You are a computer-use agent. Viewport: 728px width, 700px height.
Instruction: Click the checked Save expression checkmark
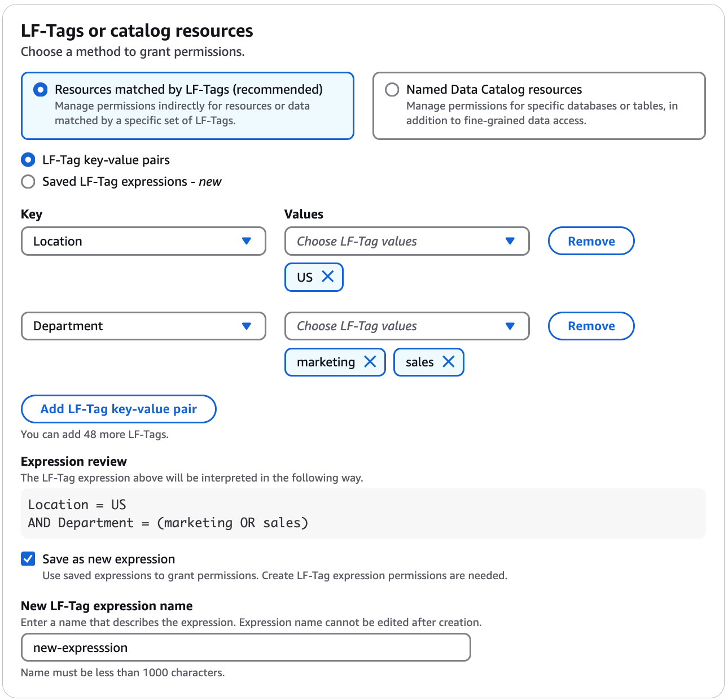(28, 559)
